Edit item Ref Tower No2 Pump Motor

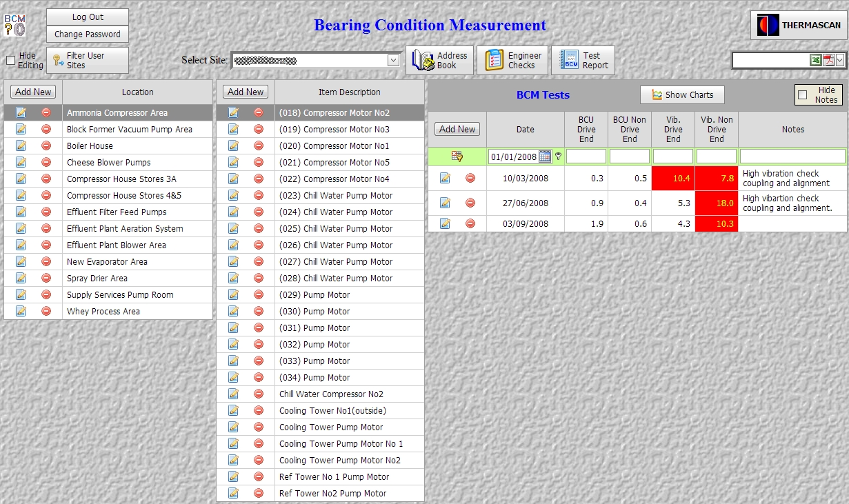click(x=233, y=493)
